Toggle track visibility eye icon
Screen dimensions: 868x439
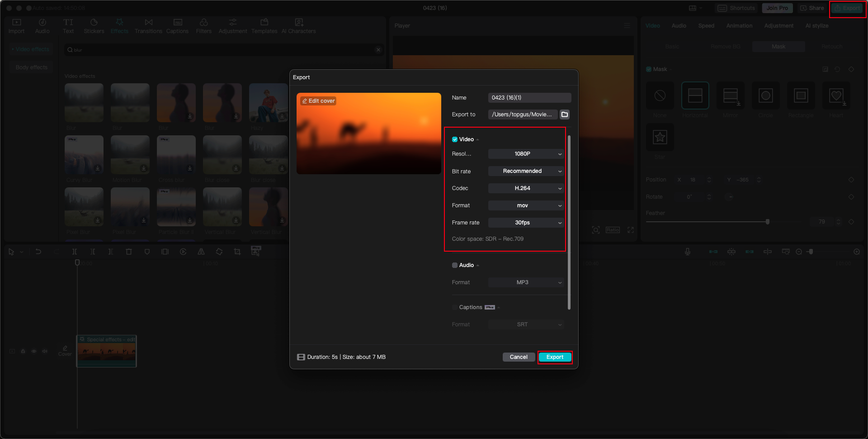click(34, 351)
